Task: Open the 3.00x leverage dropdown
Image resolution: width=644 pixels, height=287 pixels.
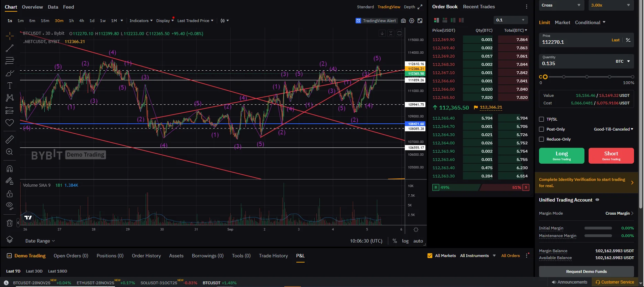Action: [611, 5]
